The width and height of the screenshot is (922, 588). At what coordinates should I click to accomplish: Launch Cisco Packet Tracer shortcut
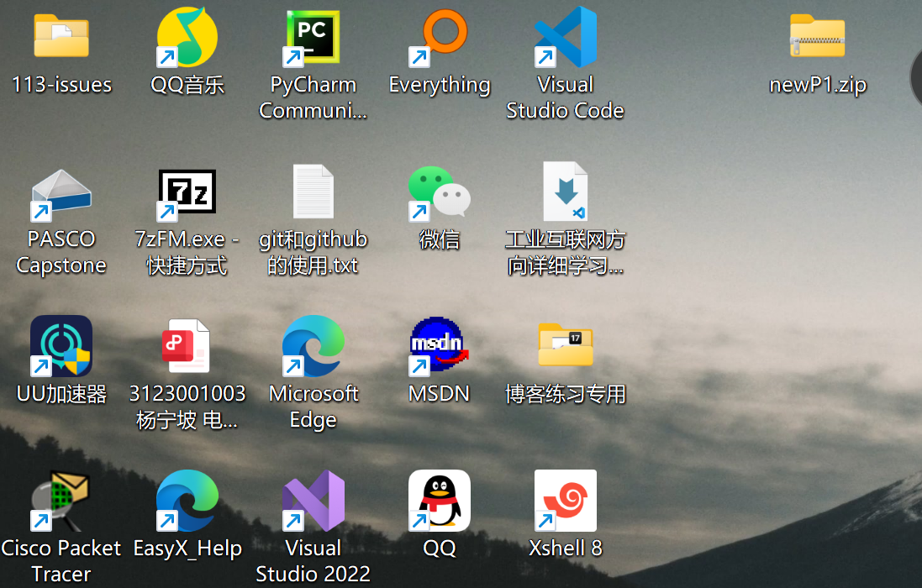tap(61, 501)
